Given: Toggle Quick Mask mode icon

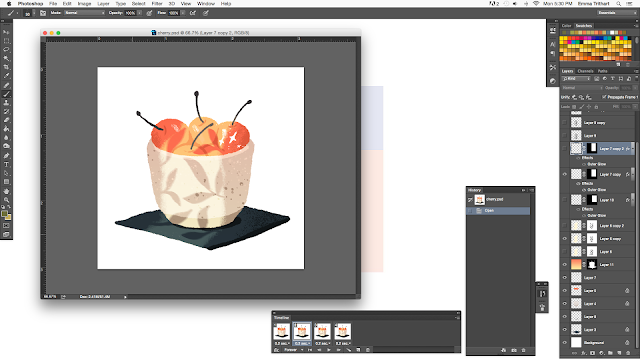Looking at the screenshot, I should coord(6,226).
